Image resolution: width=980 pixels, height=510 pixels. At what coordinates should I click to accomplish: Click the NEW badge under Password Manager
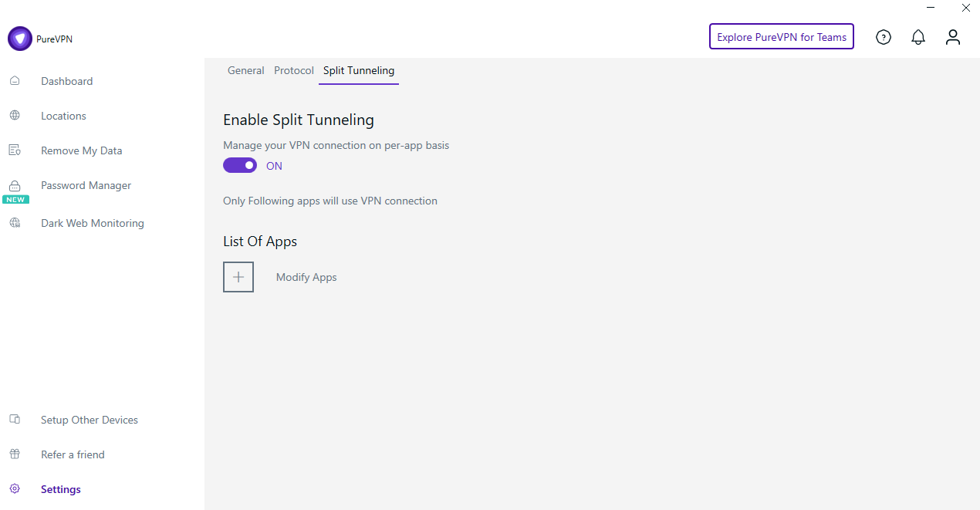coord(15,199)
